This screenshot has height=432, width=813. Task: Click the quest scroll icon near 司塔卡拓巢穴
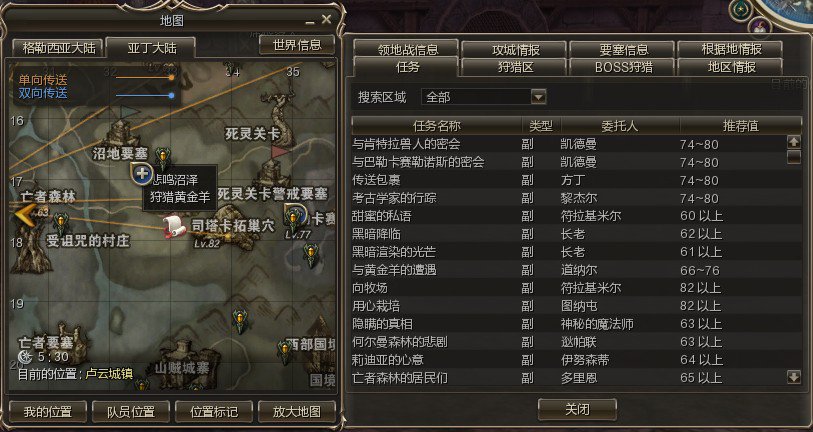[x=174, y=227]
